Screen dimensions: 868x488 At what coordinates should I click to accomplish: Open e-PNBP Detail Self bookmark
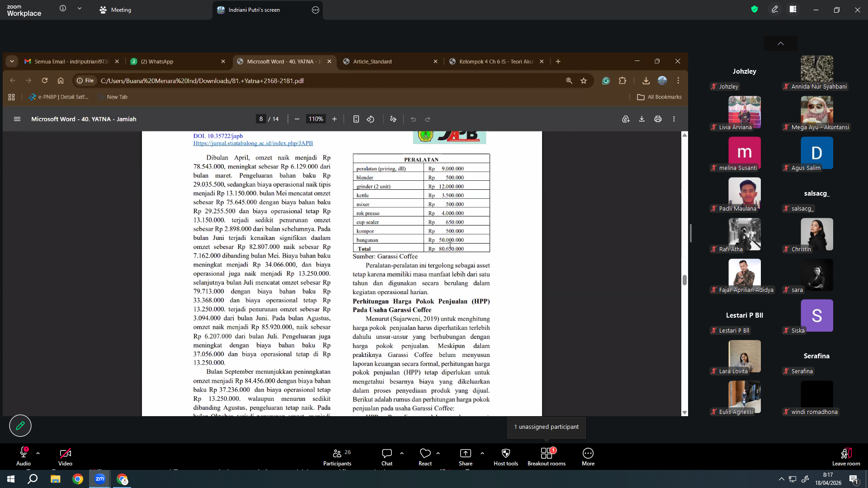click(x=59, y=97)
